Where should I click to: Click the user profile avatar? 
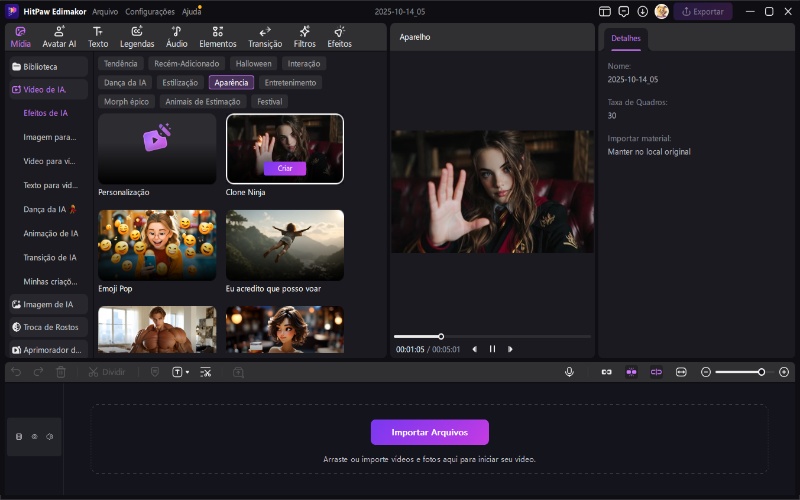pyautogui.click(x=661, y=11)
